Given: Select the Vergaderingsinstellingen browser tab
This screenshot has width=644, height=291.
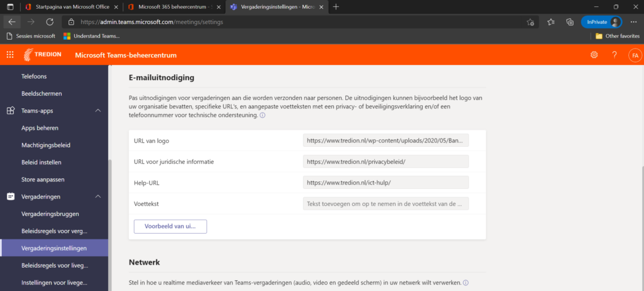Looking at the screenshot, I should pyautogui.click(x=277, y=7).
